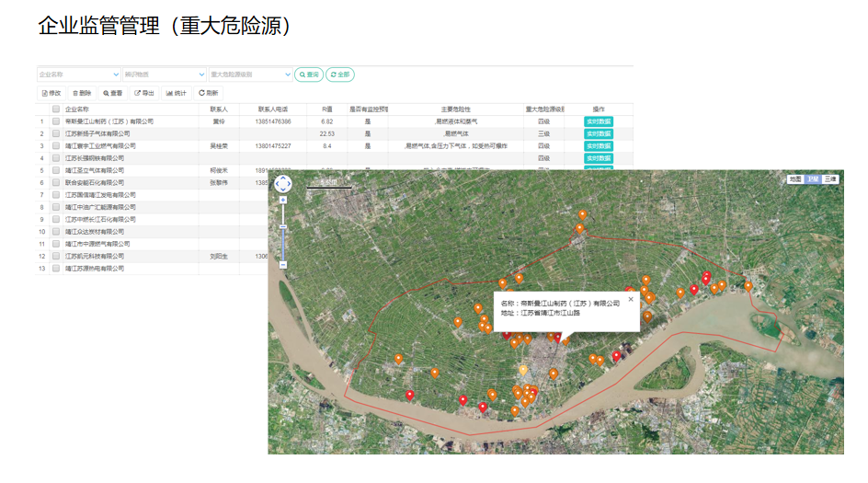Expand the 辨识物质 dropdown filter

[x=165, y=75]
